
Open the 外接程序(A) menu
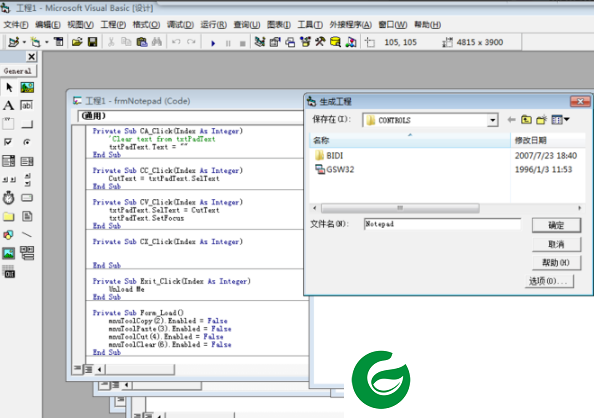[x=350, y=25]
